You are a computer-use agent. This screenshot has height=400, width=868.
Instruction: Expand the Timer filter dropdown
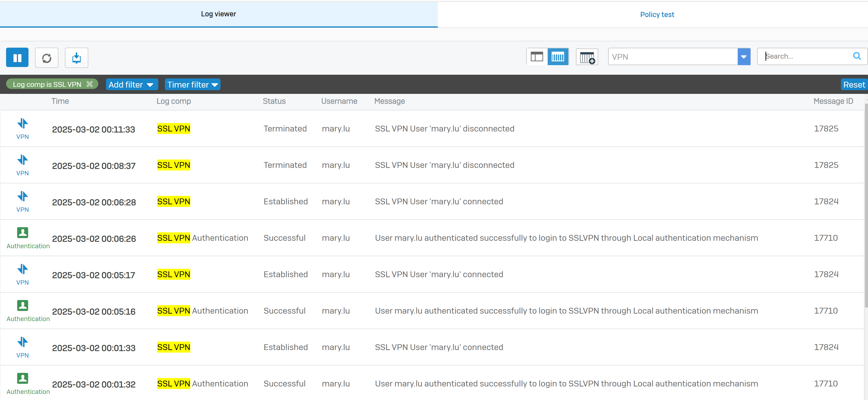click(192, 85)
